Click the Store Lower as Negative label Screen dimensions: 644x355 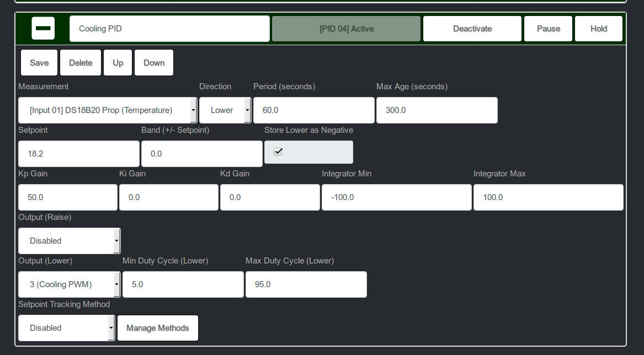point(309,130)
